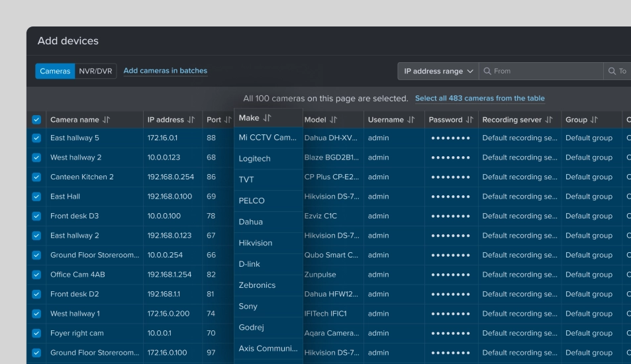Choose Zebronics in the Make list

268,285
